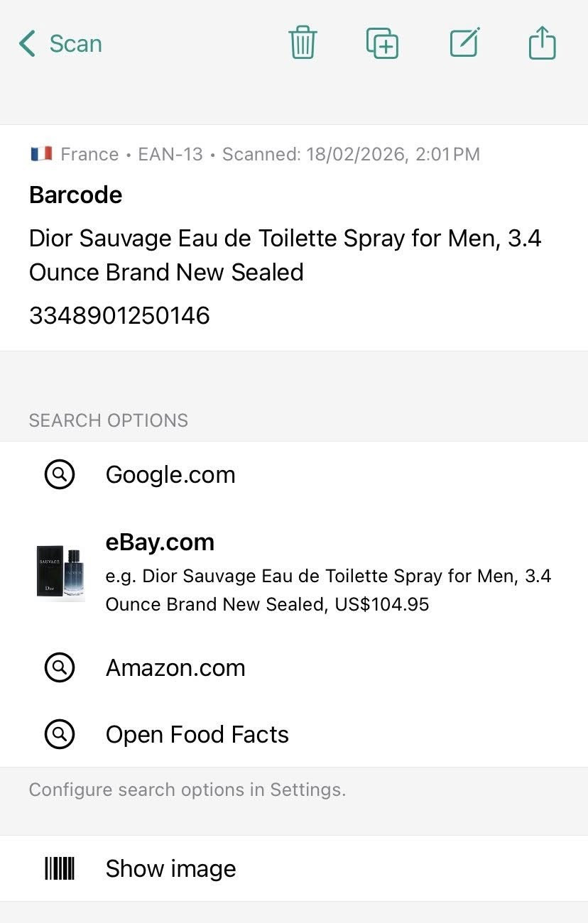
Task: Tap the France flag icon
Action: click(x=41, y=153)
